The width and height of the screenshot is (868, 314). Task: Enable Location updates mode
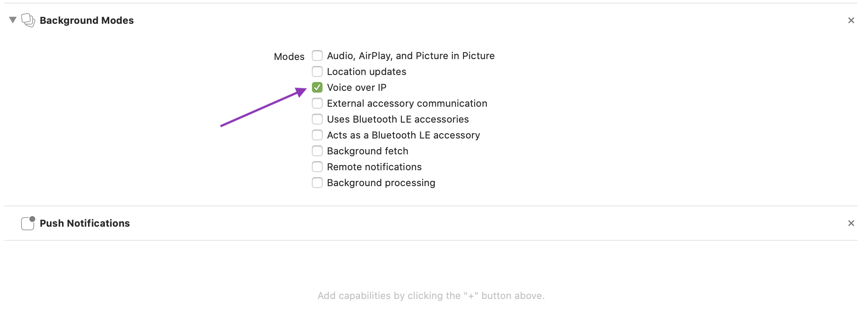tap(317, 71)
